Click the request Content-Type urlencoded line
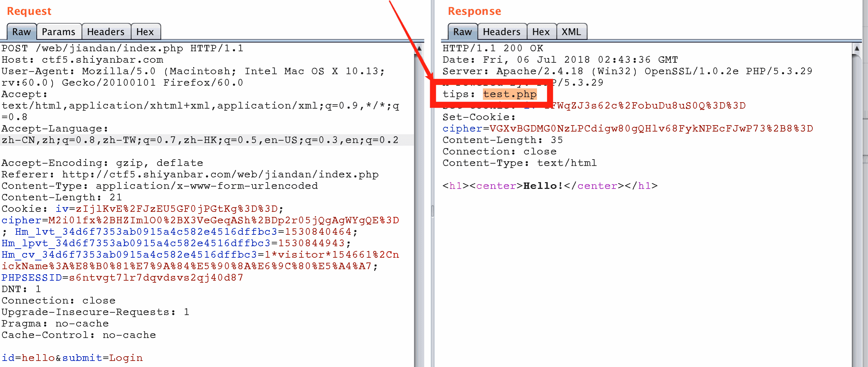The width and height of the screenshot is (868, 367). [x=159, y=186]
